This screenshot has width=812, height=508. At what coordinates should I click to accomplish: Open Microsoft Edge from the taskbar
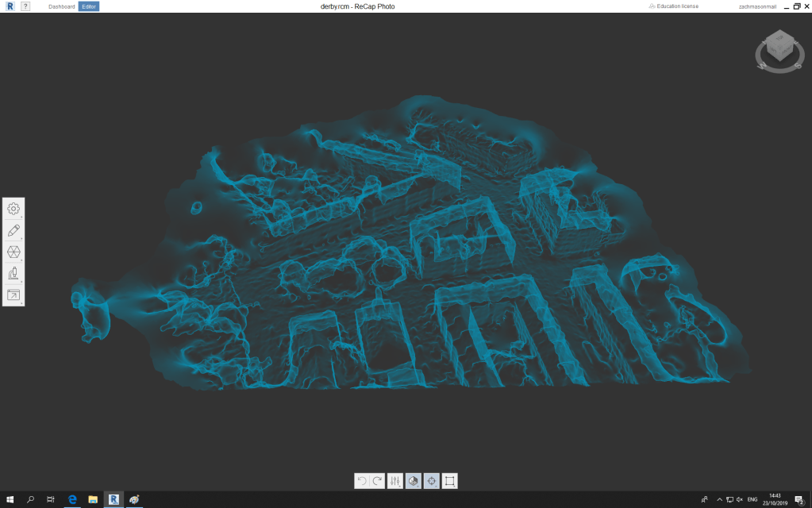(x=71, y=499)
